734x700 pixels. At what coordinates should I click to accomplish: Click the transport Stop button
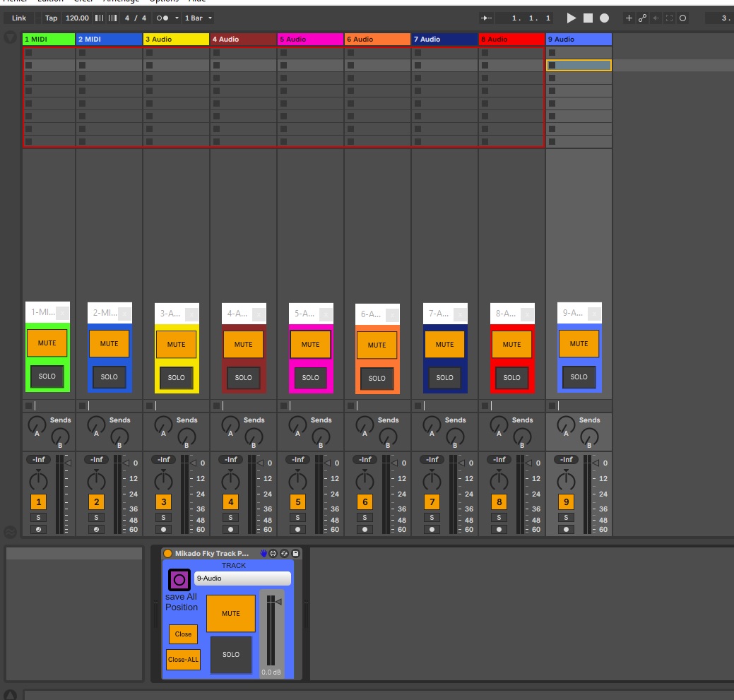tap(588, 18)
